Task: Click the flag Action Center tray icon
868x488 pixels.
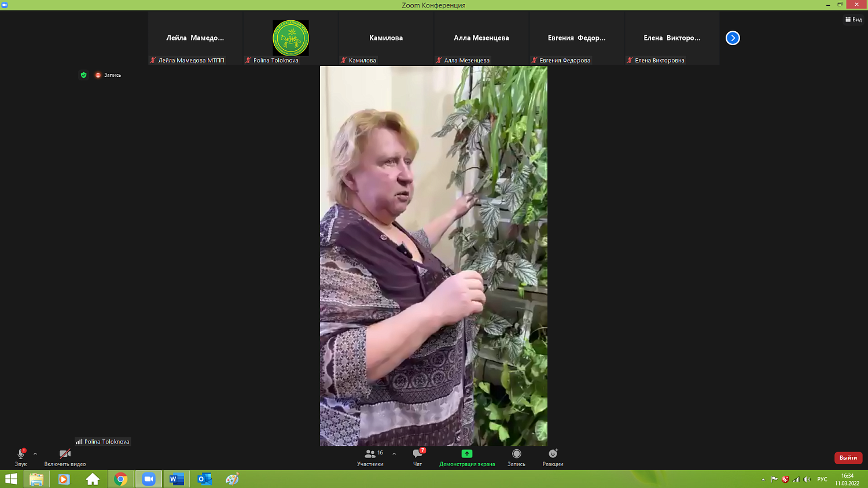Action: point(774,479)
